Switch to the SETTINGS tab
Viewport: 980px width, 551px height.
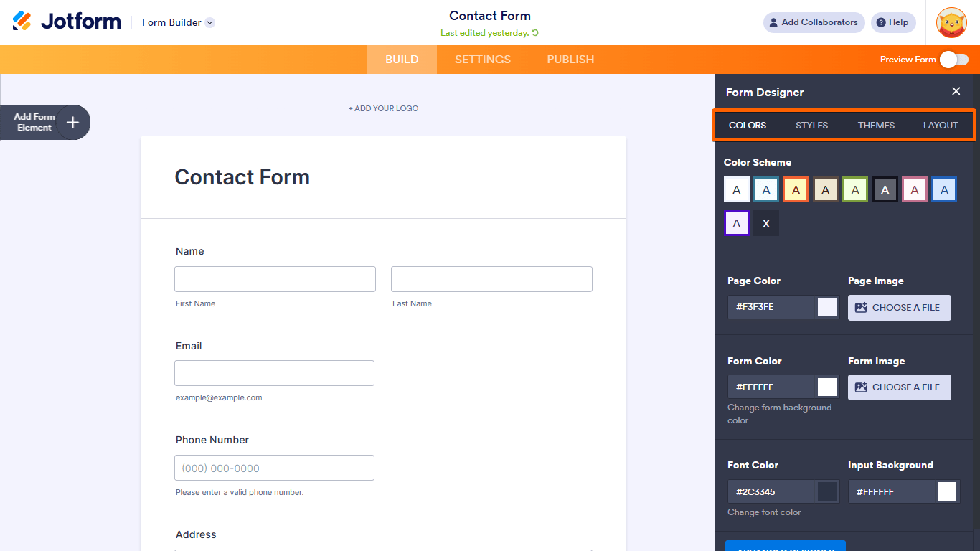point(482,60)
